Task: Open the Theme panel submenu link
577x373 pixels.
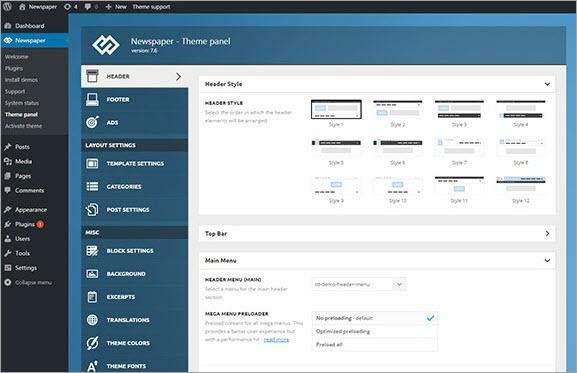Action: pos(21,114)
